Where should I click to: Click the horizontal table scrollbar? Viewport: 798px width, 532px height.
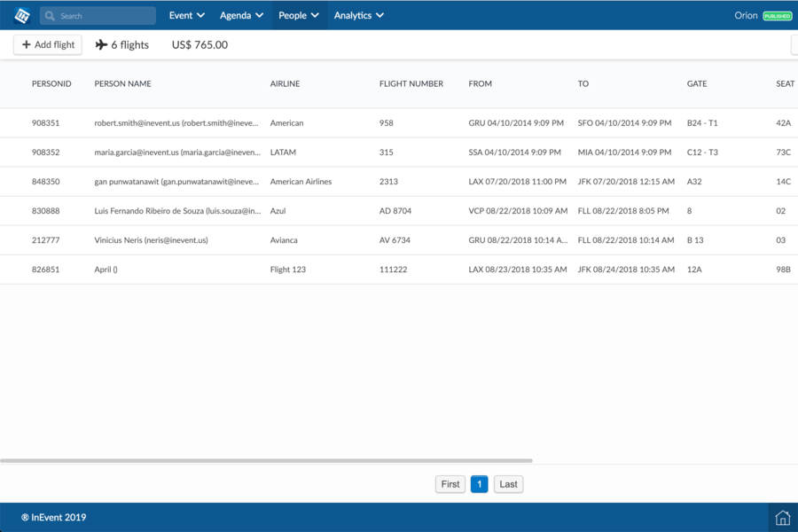click(266, 461)
